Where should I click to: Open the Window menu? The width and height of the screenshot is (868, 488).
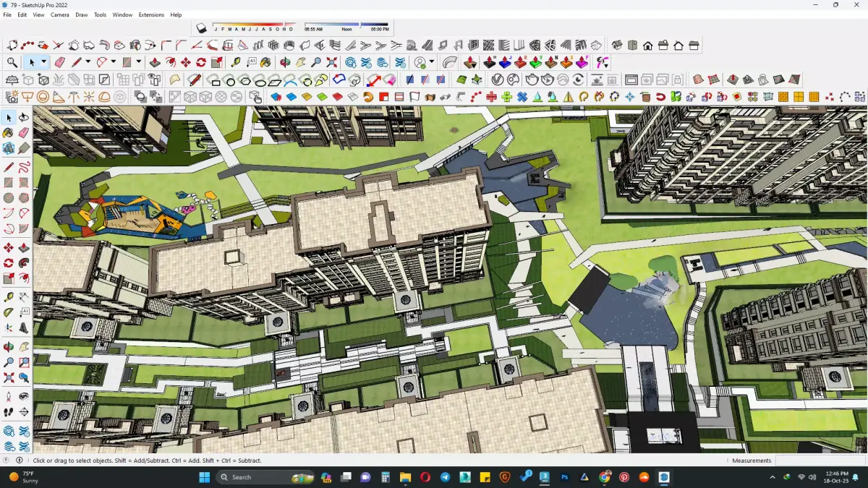click(x=122, y=14)
